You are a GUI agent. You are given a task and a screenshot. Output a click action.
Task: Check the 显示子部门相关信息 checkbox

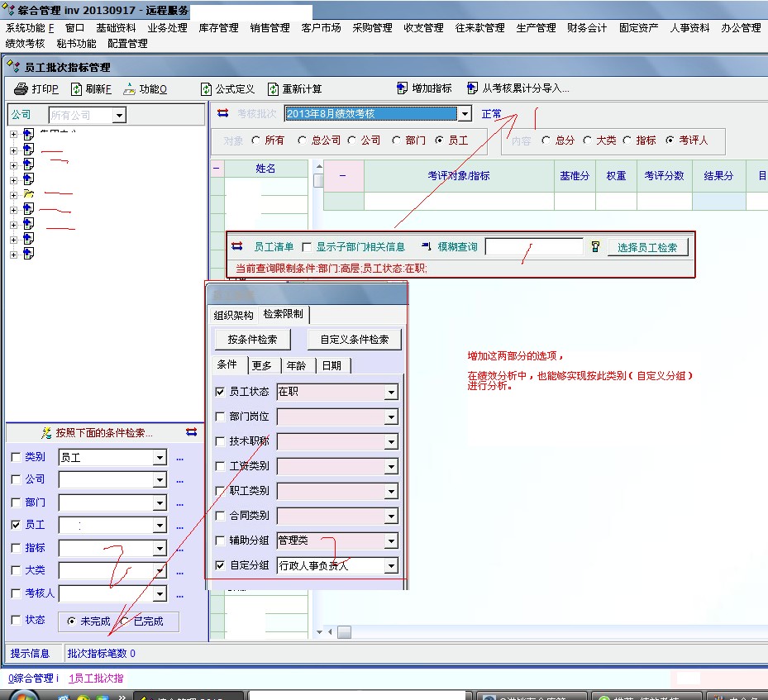click(307, 247)
